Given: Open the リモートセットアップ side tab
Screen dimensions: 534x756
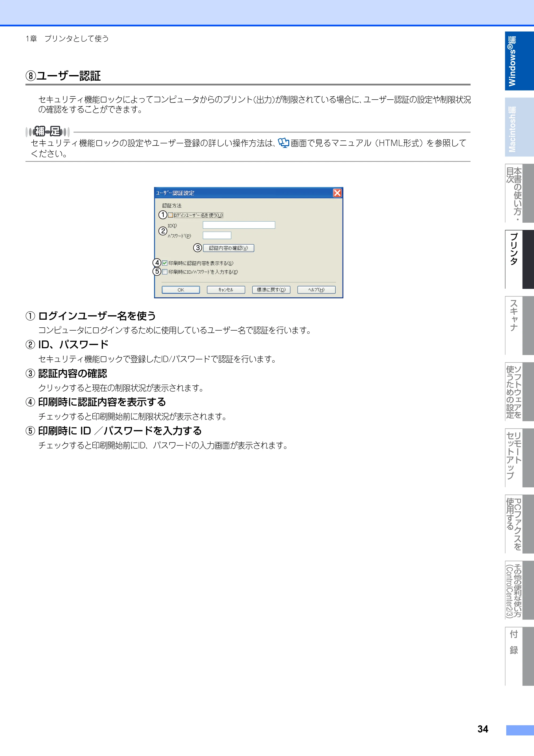Looking at the screenshot, I should tap(519, 458).
